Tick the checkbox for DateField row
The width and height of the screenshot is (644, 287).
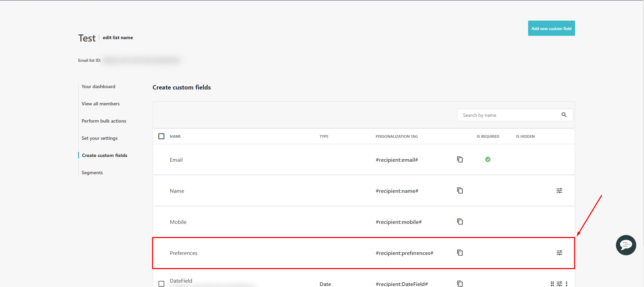(162, 284)
